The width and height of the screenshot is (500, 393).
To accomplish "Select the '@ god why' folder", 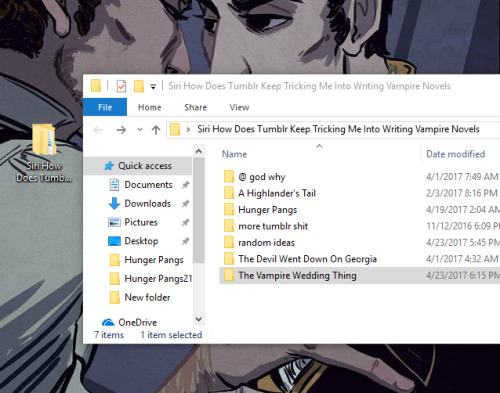I will click(262, 177).
